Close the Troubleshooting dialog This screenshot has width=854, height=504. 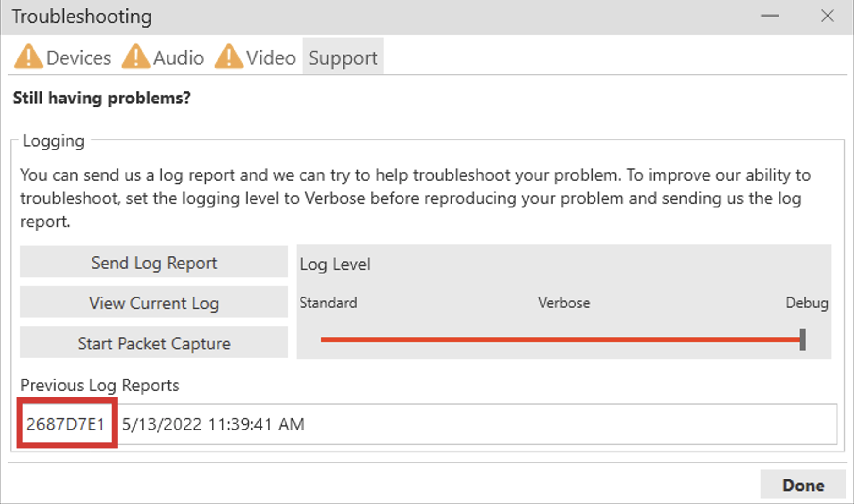[828, 16]
